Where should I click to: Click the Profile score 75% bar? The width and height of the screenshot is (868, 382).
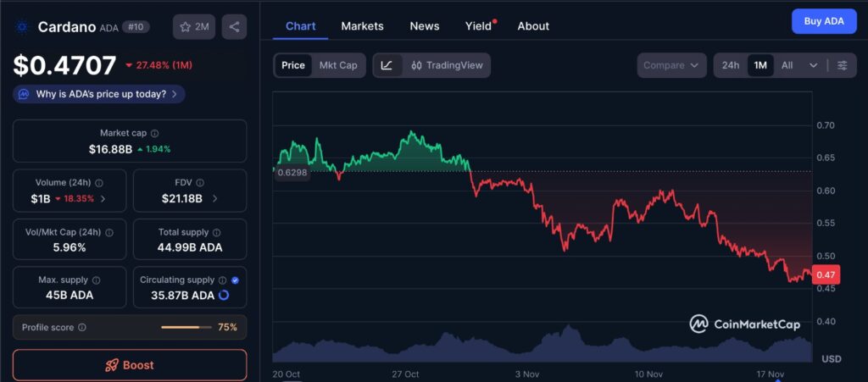pyautogui.click(x=186, y=327)
